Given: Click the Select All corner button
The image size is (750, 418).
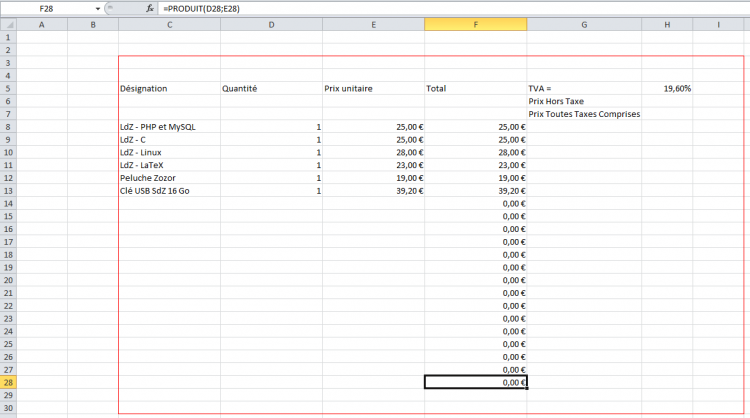Looking at the screenshot, I should tap(7, 24).
